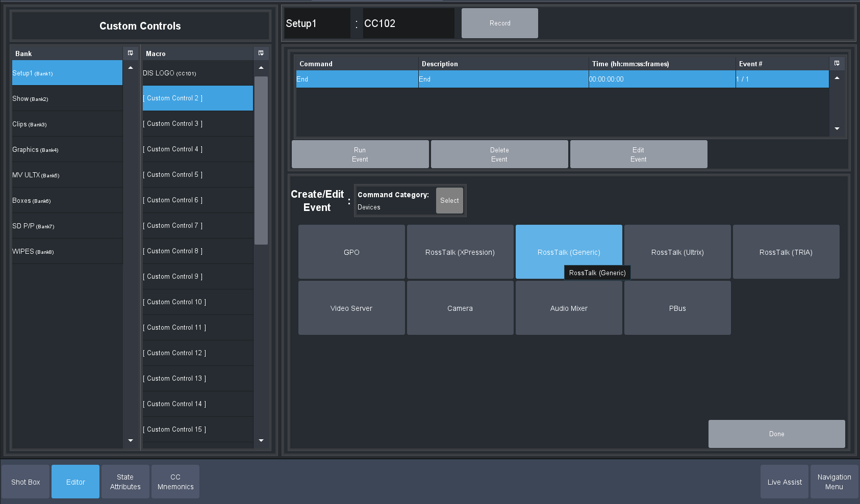
Task: Click the CC102 macro name field
Action: coord(408,23)
